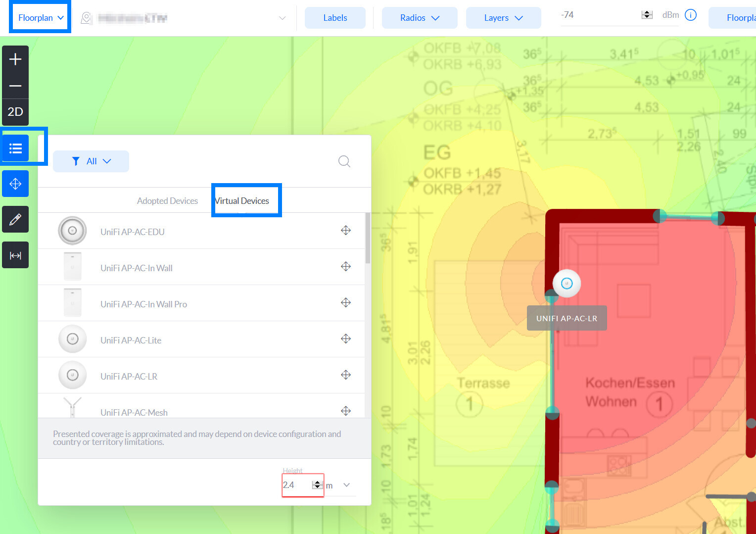
Task: Open the device list panel icon
Action: [15, 148]
